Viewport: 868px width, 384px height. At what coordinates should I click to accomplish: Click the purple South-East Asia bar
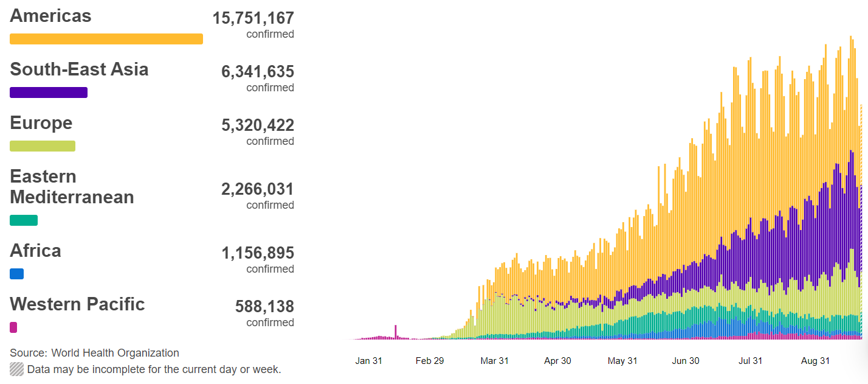(49, 93)
